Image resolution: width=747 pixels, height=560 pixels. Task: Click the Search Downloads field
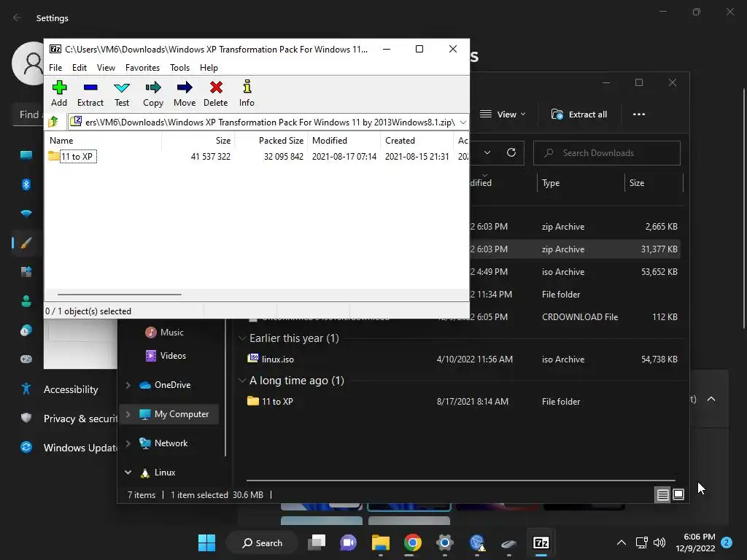(606, 153)
